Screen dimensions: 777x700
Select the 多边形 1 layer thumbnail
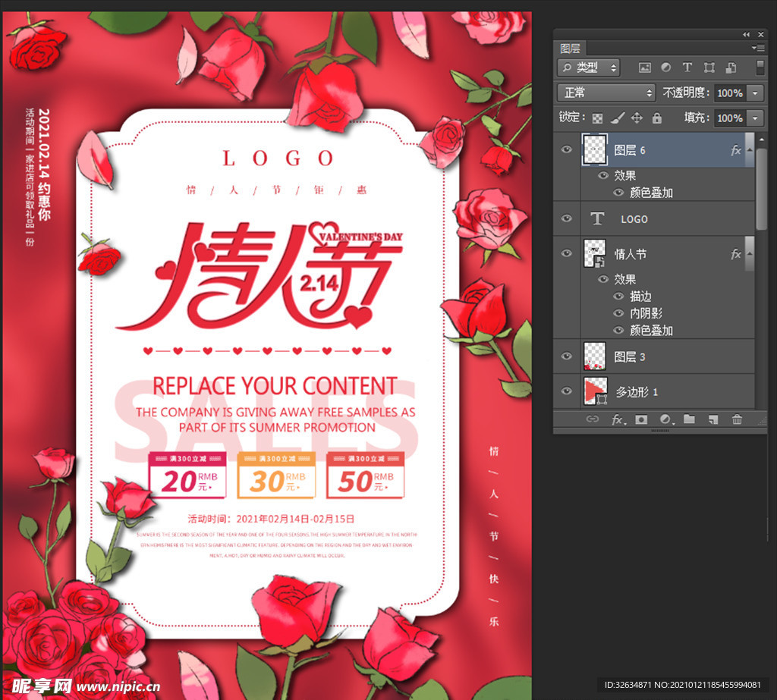click(x=596, y=391)
